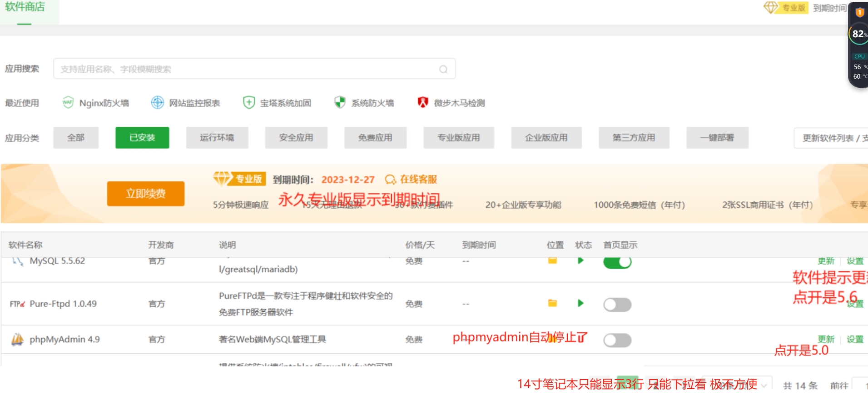Click the 首页显示 column header
Screen dimensions: 868x400
[x=620, y=245]
